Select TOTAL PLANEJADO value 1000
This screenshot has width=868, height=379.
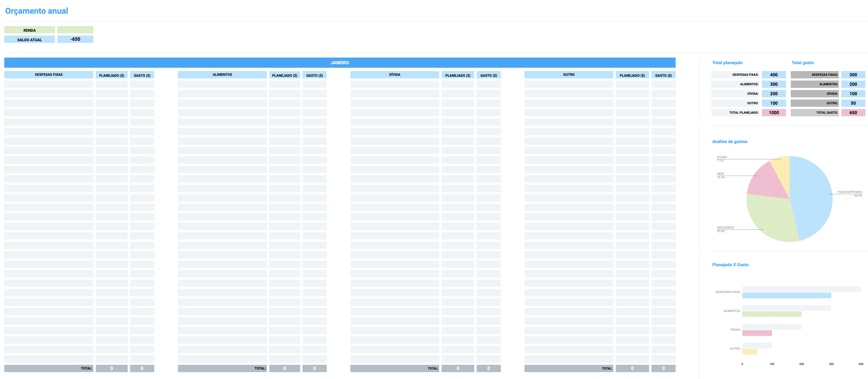[774, 113]
